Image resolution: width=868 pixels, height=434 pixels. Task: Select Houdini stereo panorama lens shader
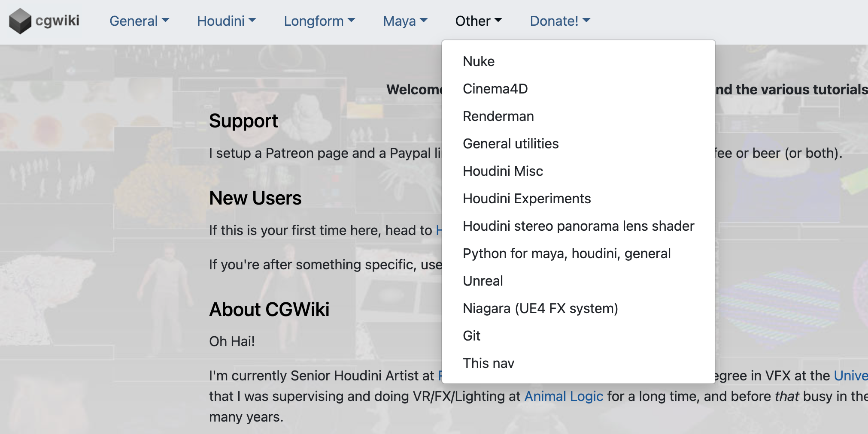(x=578, y=226)
